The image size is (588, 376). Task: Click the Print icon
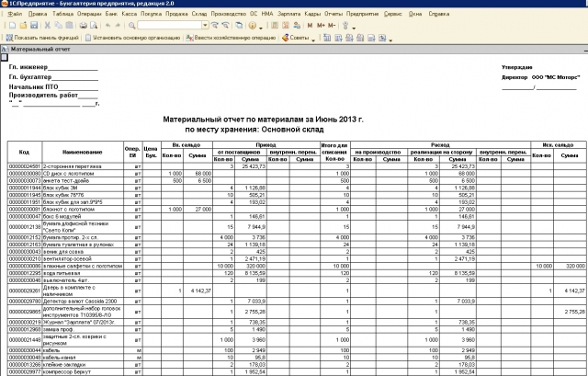tap(83, 26)
